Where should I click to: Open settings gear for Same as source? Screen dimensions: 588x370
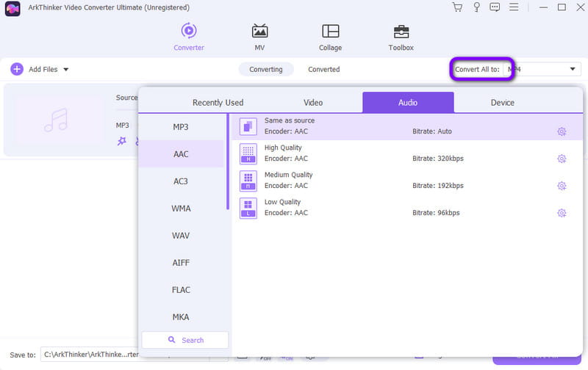pyautogui.click(x=562, y=131)
